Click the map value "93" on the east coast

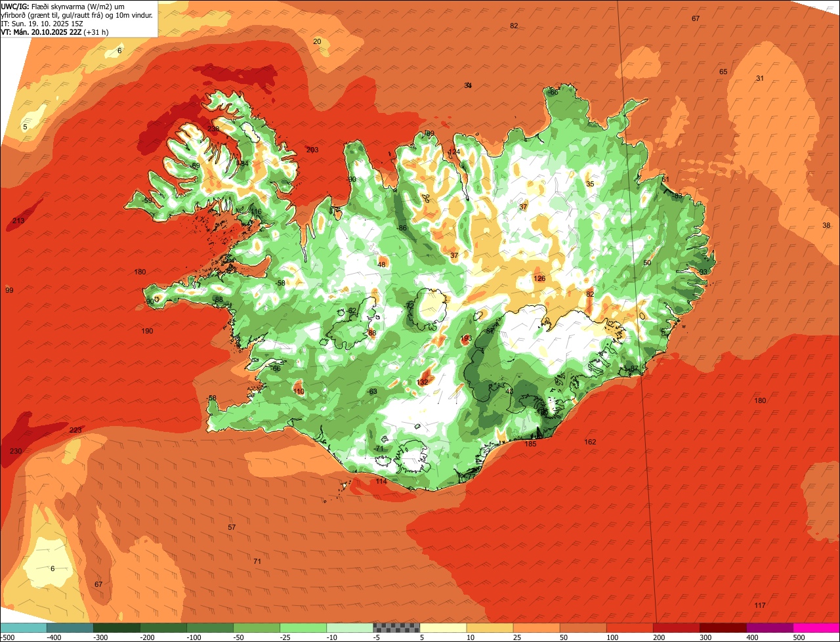click(703, 272)
